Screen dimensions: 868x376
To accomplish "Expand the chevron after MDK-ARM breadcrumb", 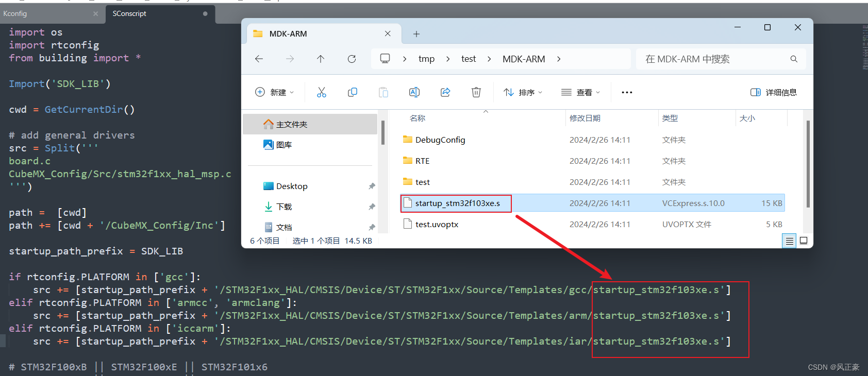I will (x=559, y=59).
